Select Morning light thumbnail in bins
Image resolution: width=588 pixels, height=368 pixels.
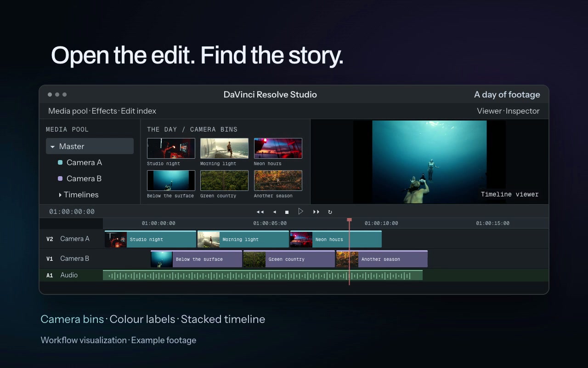pyautogui.click(x=224, y=148)
